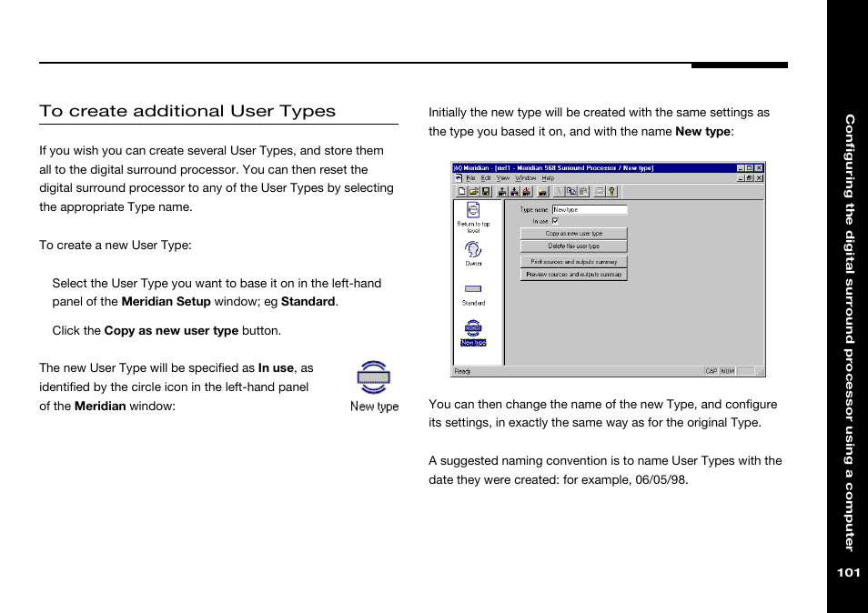The image size is (868, 613).
Task: Click the NUM status bar indicator
Action: click(727, 371)
